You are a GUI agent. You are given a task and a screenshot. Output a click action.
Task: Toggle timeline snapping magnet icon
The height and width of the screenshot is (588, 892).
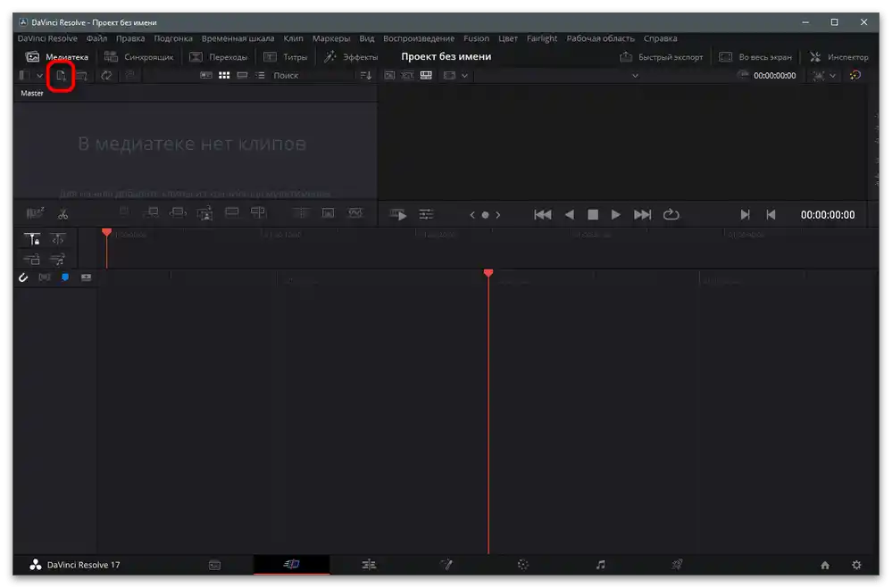pyautogui.click(x=23, y=277)
